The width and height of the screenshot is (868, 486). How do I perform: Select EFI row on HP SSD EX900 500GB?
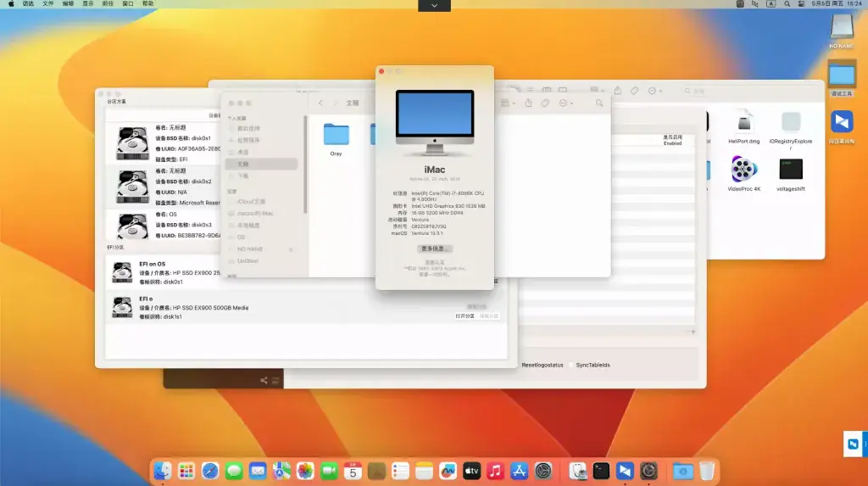[307, 308]
